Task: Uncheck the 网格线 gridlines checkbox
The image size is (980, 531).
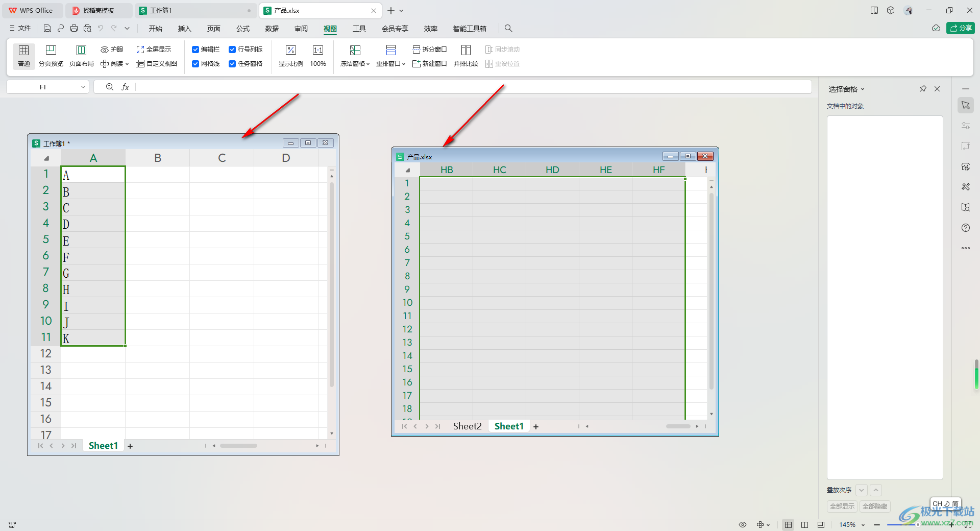Action: point(195,64)
